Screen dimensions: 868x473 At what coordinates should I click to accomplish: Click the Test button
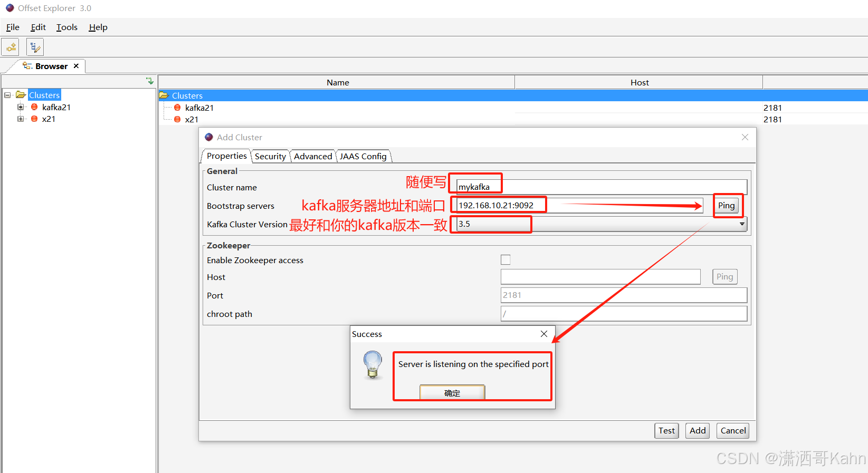click(666, 431)
